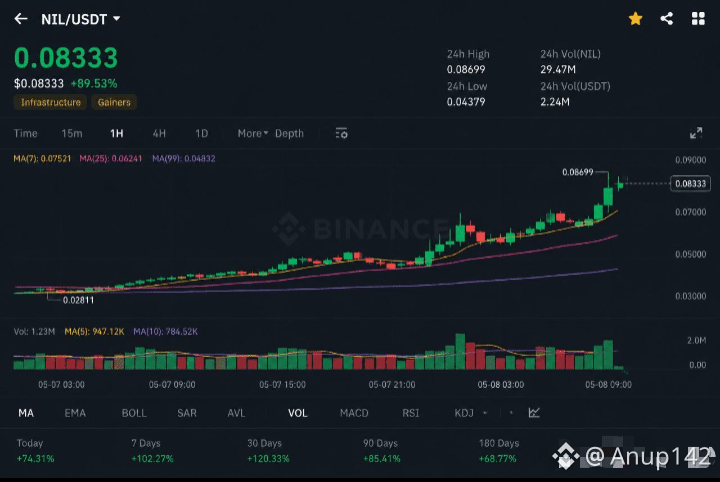Image resolution: width=720 pixels, height=482 pixels.
Task: Switch to the Depth chart
Action: [289, 134]
